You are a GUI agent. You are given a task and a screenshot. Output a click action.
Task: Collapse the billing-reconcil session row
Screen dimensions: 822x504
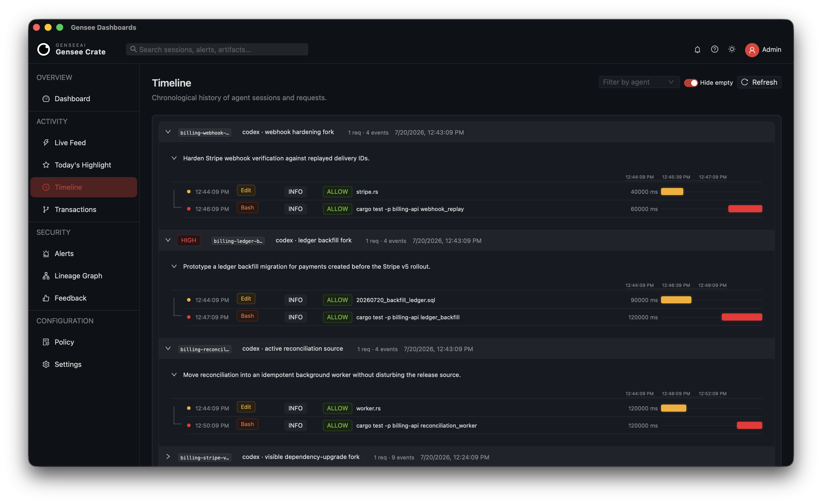tap(168, 349)
